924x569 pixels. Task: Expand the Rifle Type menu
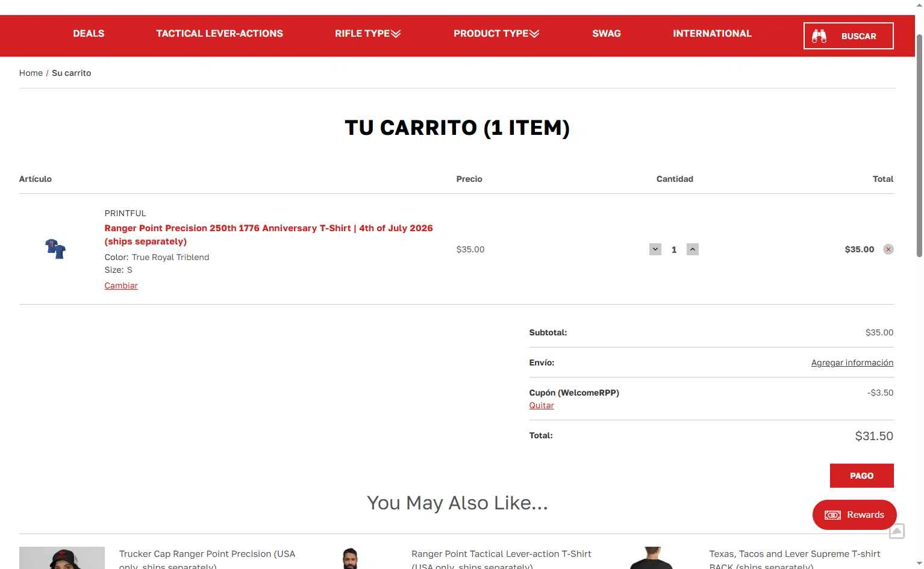(x=368, y=34)
